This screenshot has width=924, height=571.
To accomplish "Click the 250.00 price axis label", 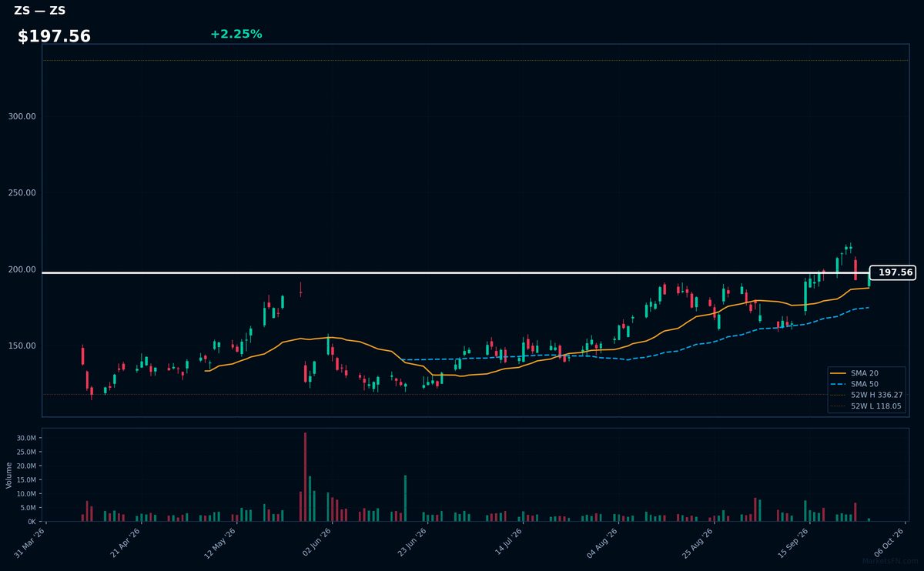I will [x=22, y=193].
